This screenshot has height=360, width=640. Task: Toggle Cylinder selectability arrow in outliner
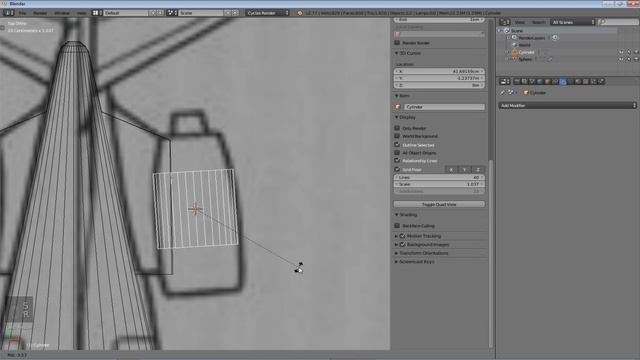click(629, 52)
